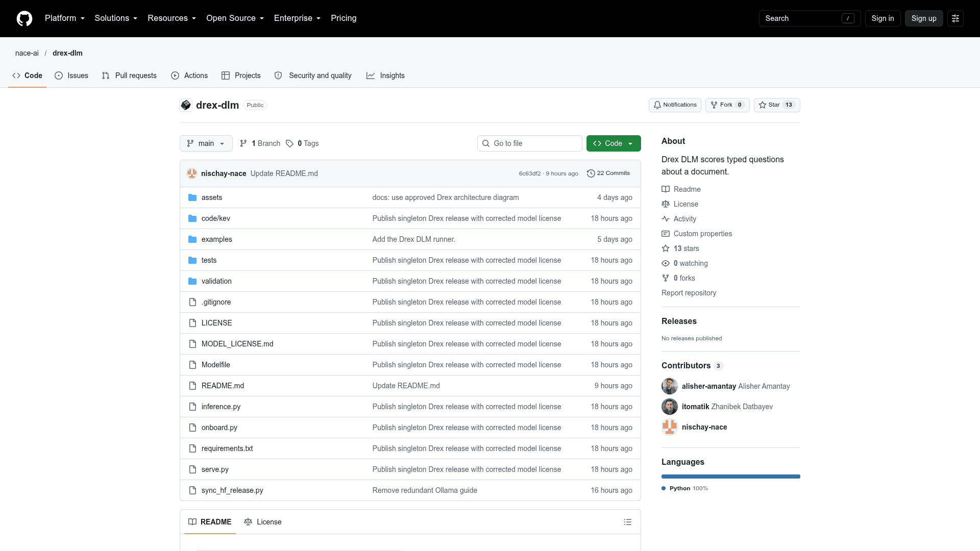This screenshot has height=551, width=980.
Task: Open the assets folder
Action: [x=212, y=197]
